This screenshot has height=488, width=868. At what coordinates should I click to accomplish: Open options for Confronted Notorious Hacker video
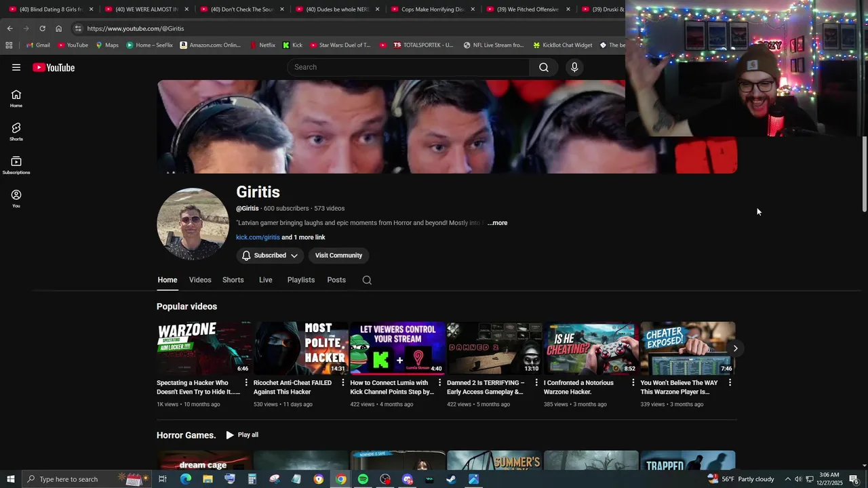(x=633, y=383)
